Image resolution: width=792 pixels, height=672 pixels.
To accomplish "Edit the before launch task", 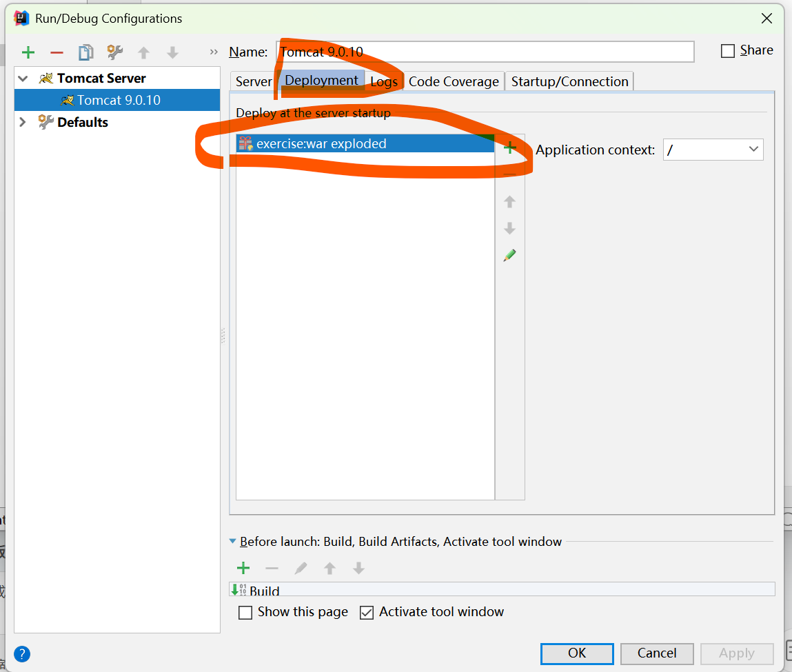I will tap(301, 568).
